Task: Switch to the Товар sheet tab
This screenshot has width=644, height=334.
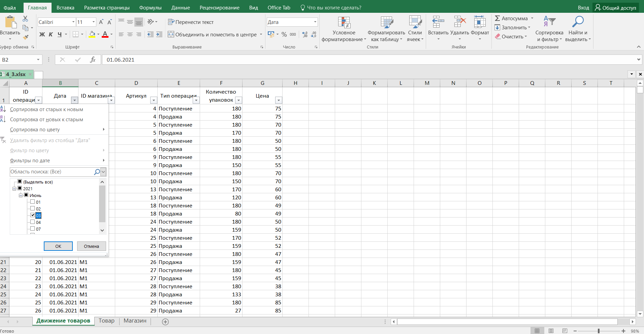Action: (x=106, y=321)
